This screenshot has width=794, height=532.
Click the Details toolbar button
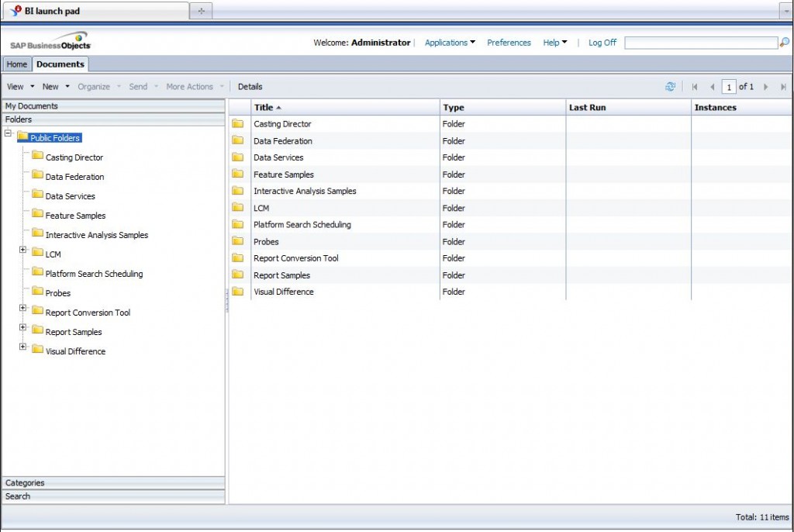250,87
